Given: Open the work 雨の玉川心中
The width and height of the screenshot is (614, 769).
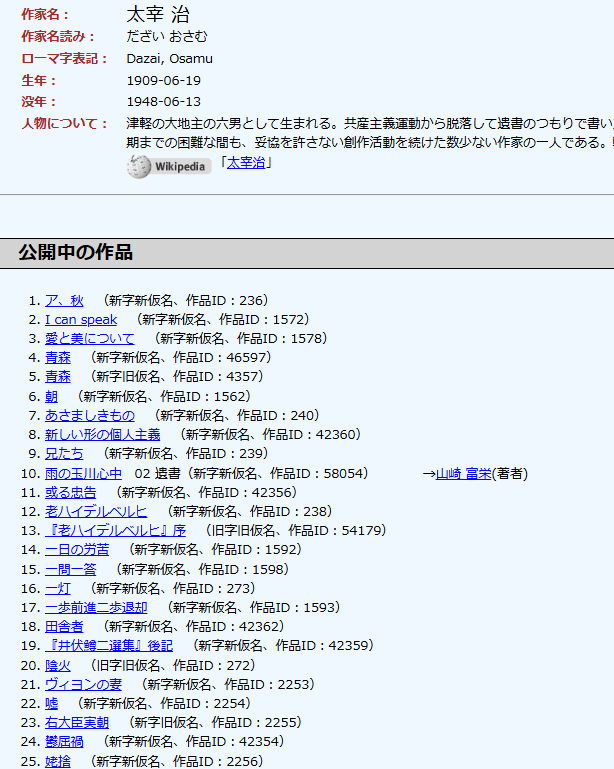Looking at the screenshot, I should [83, 473].
